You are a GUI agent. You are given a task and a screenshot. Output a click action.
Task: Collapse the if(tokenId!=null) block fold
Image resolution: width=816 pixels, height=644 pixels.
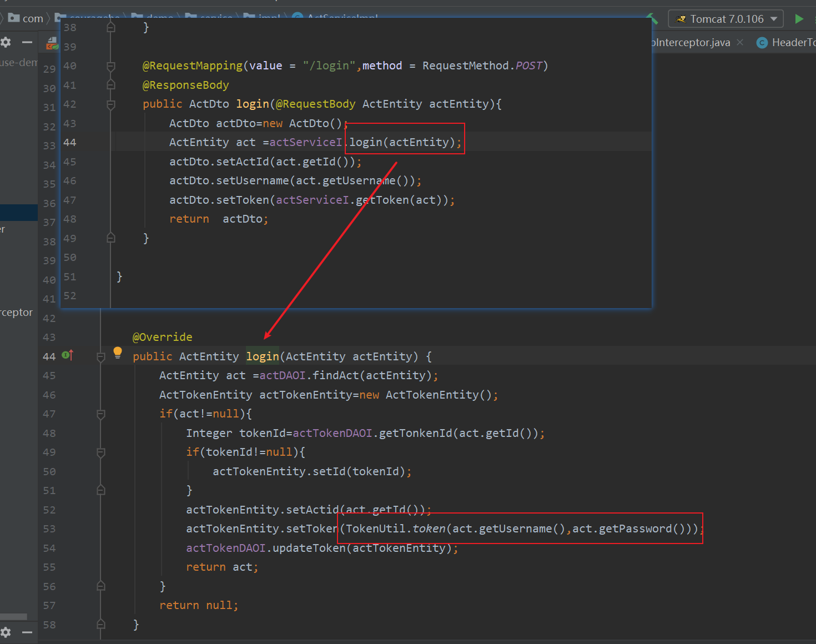pyautogui.click(x=101, y=452)
